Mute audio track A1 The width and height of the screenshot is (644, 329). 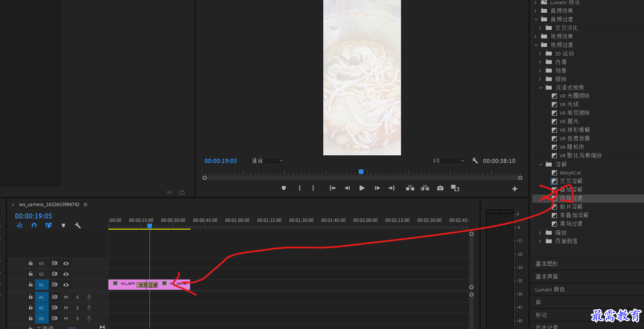point(66,297)
